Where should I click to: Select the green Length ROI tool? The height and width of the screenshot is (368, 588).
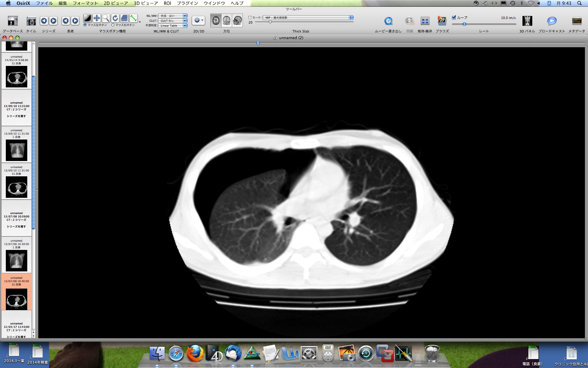click(x=134, y=18)
